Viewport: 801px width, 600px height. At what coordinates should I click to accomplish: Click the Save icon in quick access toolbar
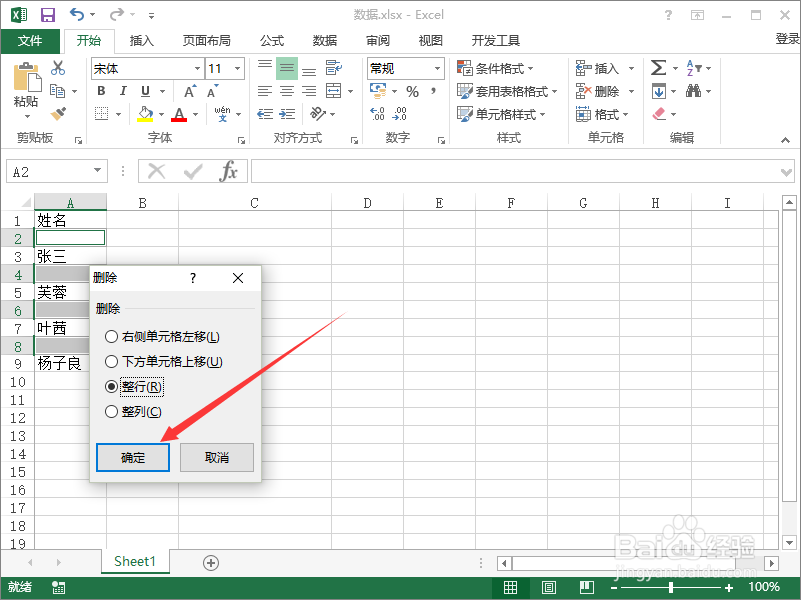point(46,14)
